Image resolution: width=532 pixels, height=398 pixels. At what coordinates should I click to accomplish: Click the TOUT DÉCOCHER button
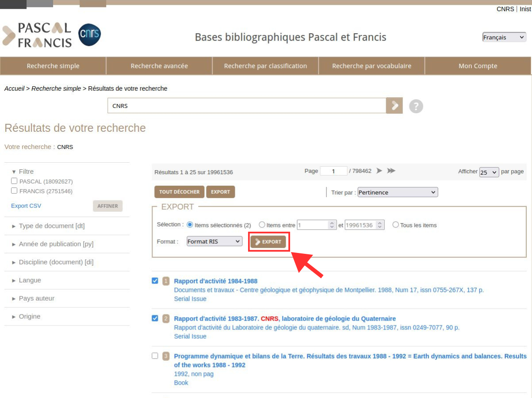pyautogui.click(x=179, y=192)
